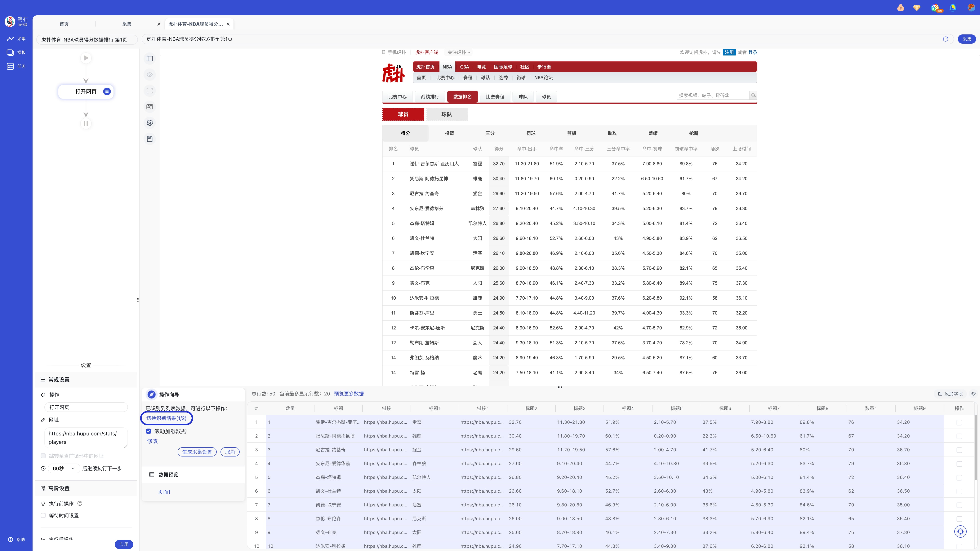The height and width of the screenshot is (551, 980).
Task: Collapse the 常规设置 section
Action: pyautogui.click(x=86, y=380)
